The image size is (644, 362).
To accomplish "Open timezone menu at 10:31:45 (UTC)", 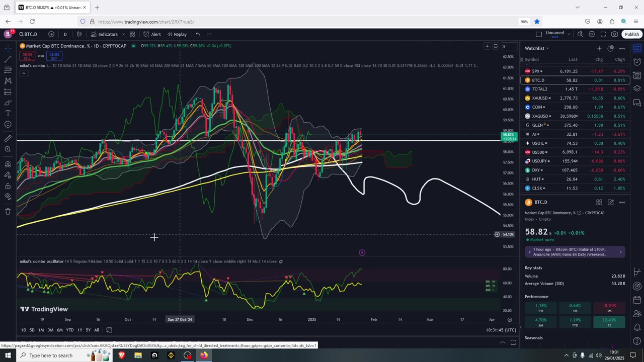I will pos(501,330).
